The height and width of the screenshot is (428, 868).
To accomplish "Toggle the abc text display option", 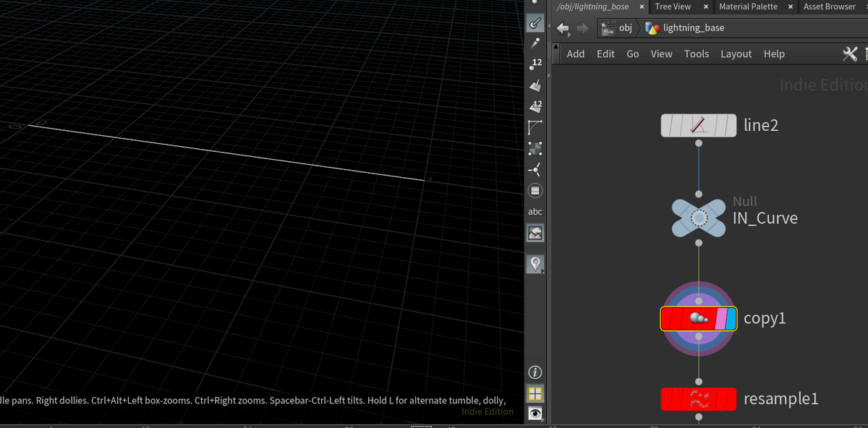I will tap(535, 212).
